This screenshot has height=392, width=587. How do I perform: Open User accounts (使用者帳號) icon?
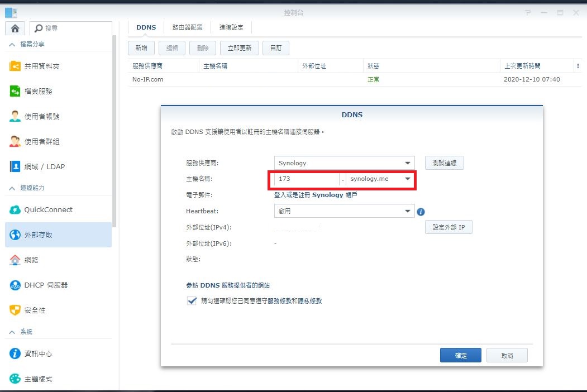[x=15, y=117]
